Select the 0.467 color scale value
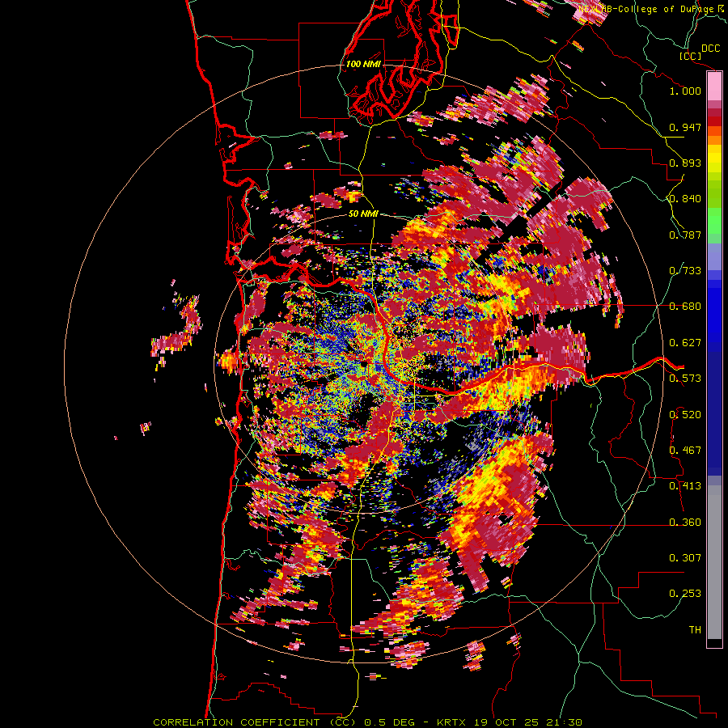 pos(685,451)
